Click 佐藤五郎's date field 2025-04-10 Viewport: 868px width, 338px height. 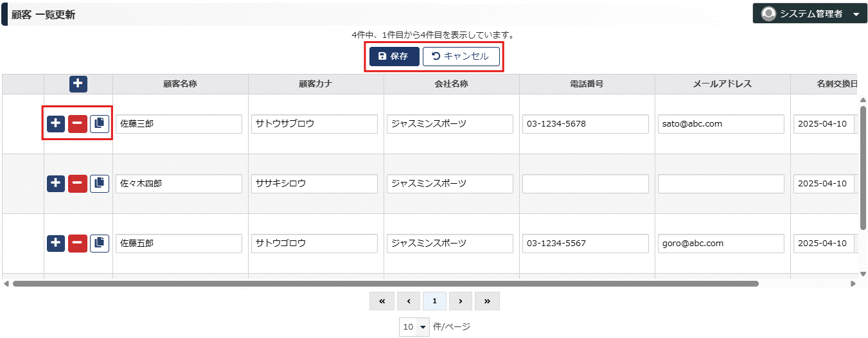pos(824,244)
